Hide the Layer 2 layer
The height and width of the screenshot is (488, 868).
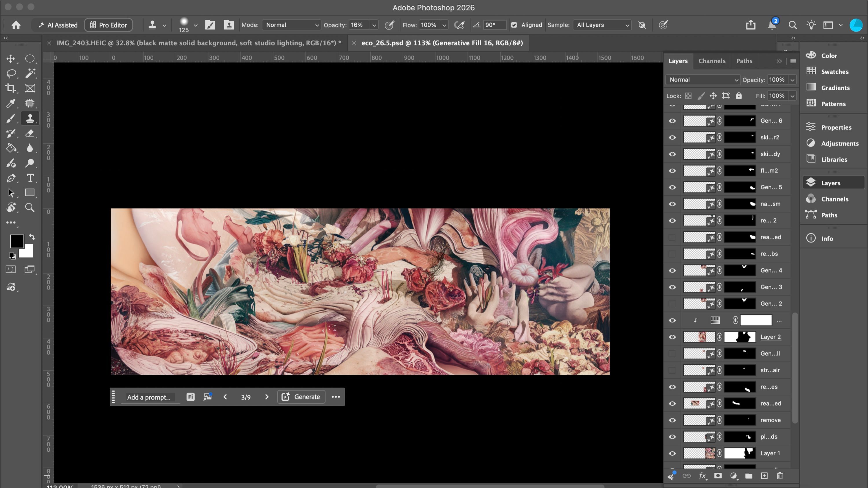coord(672,337)
